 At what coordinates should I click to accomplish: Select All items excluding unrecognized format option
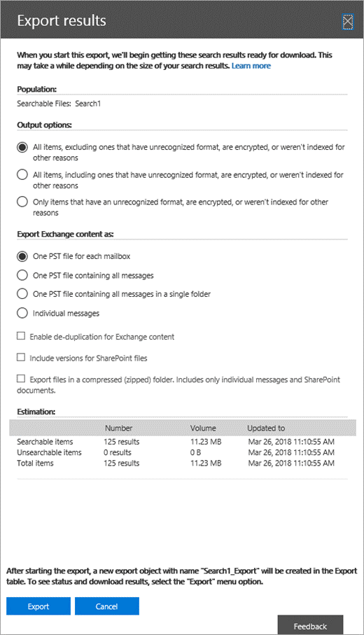click(22, 147)
